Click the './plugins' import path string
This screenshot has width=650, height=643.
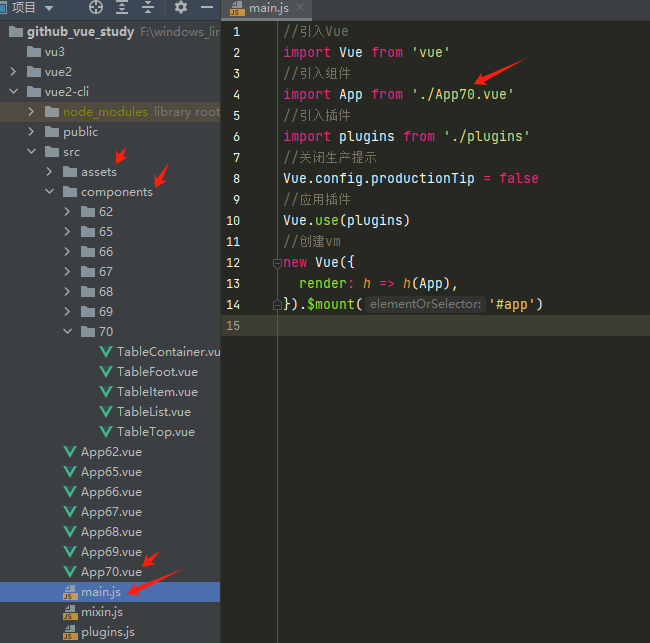pyautogui.click(x=487, y=136)
